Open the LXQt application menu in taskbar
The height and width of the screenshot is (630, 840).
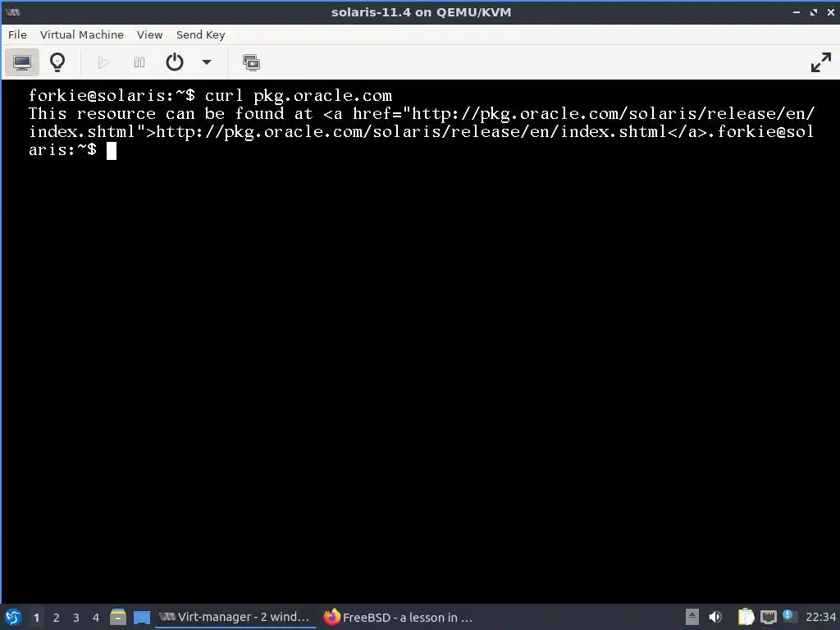[13, 617]
